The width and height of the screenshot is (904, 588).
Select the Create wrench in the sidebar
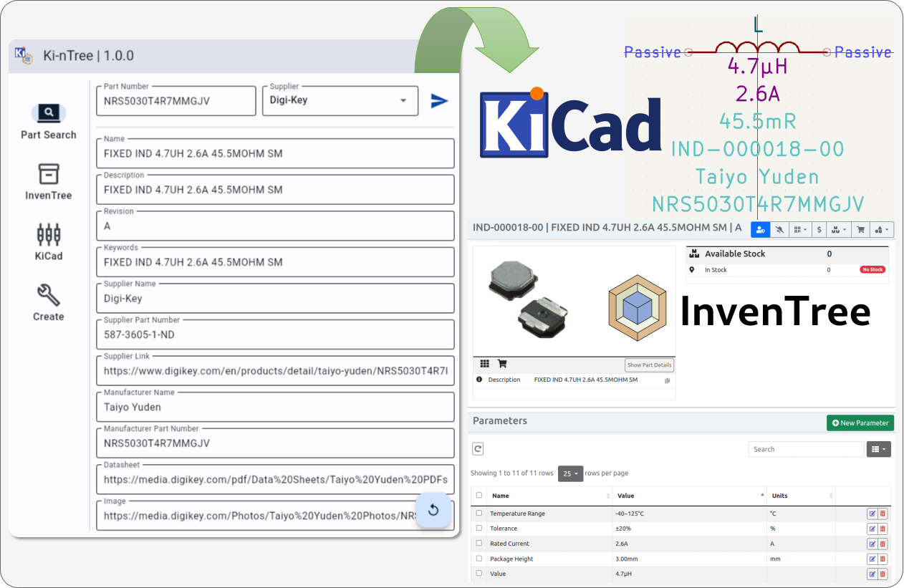coord(48,302)
